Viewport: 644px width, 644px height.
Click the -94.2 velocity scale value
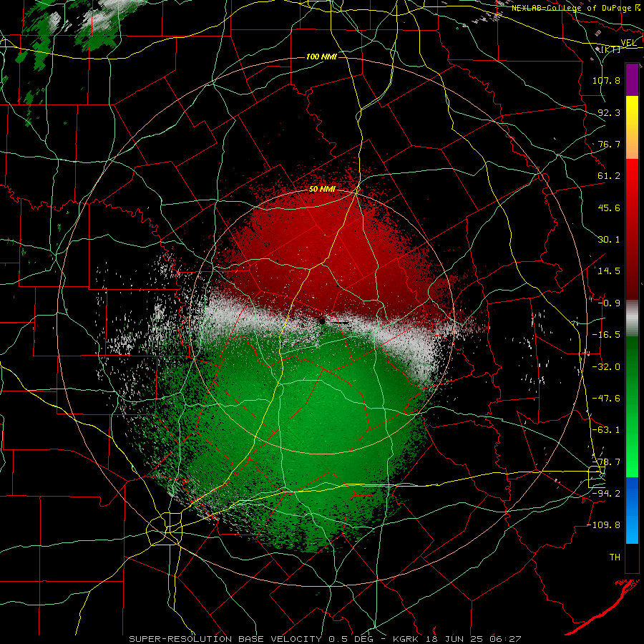click(606, 493)
